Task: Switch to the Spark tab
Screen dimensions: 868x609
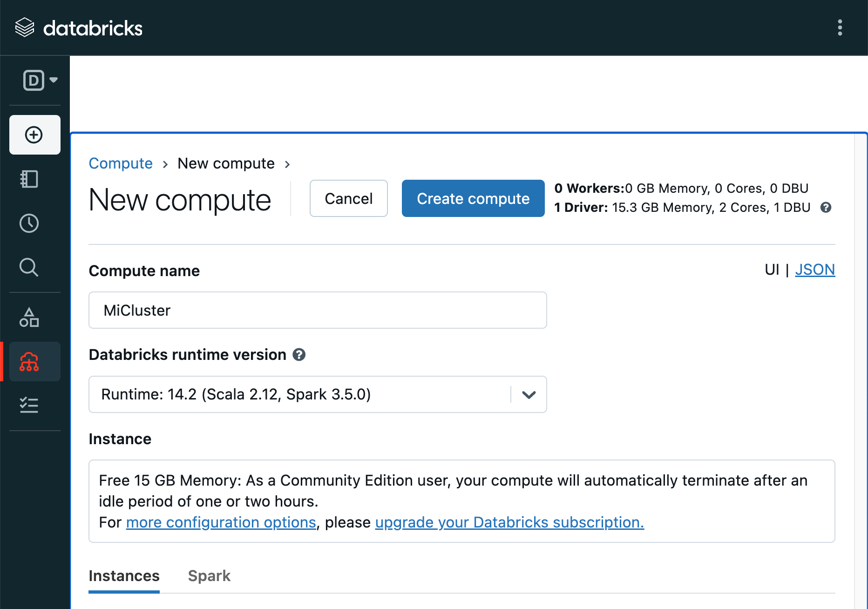Action: point(209,576)
